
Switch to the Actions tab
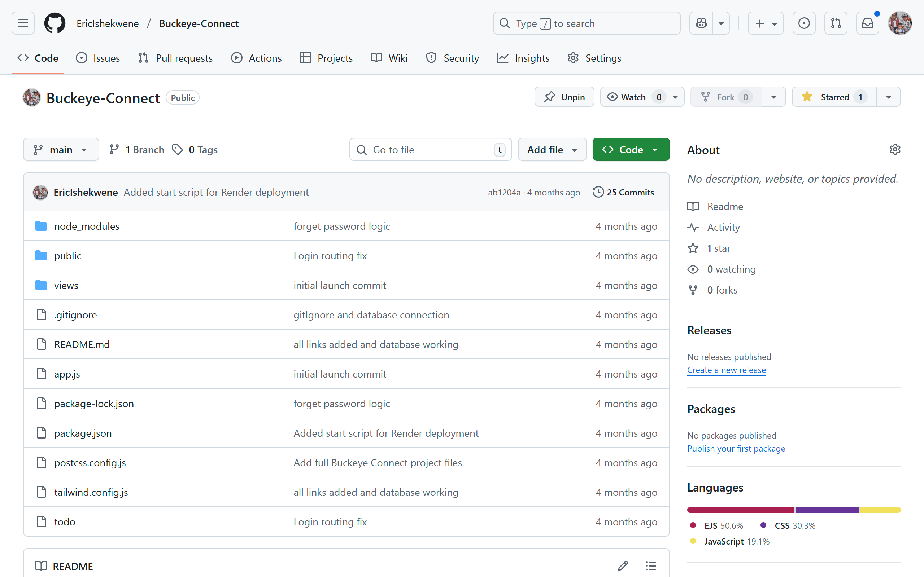(x=257, y=58)
